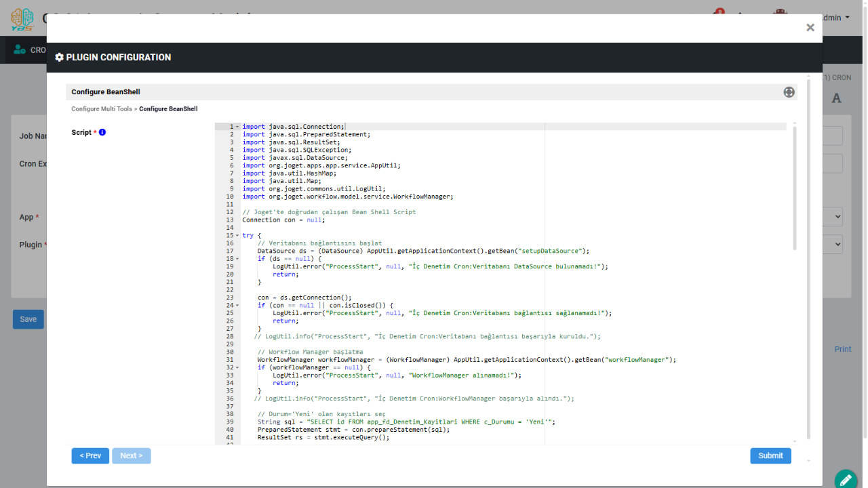Screen dimensions: 868x488
Task: Click the Print link
Action: pos(842,349)
